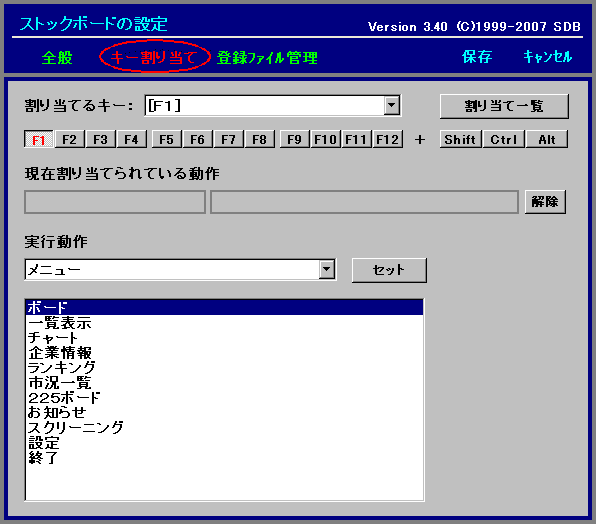596x524 pixels.
Task: Click the 保存 save link
Action: click(x=477, y=57)
